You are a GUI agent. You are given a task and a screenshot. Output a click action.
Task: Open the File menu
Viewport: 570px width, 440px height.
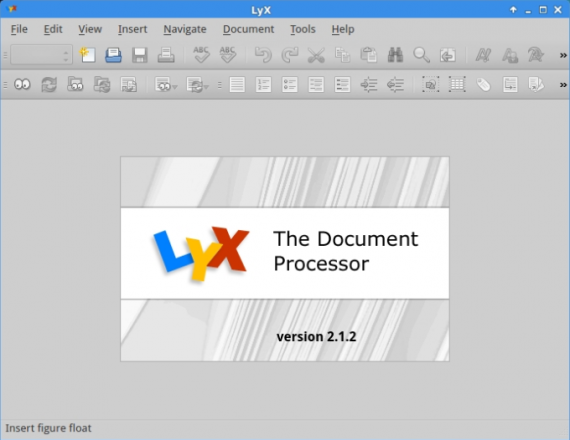click(x=19, y=29)
